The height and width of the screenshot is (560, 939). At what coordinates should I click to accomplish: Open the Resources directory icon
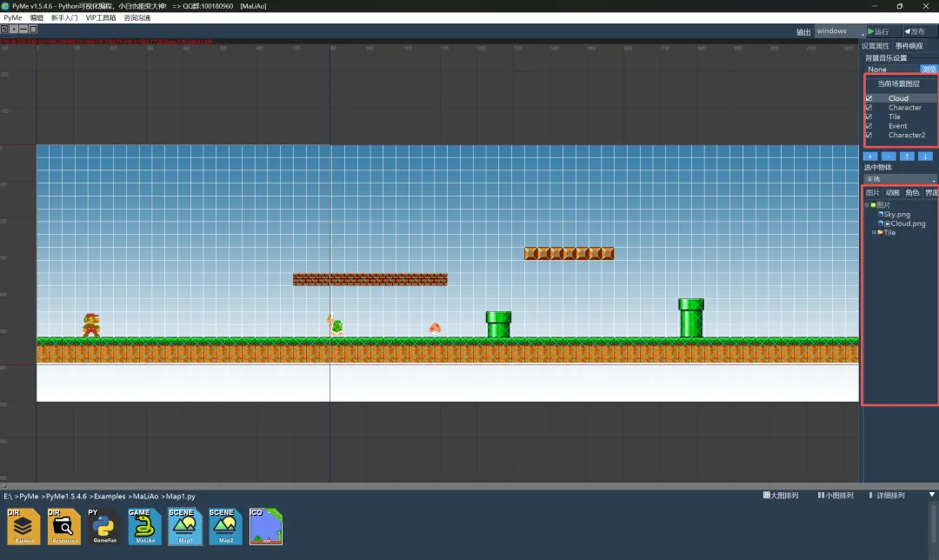63,526
